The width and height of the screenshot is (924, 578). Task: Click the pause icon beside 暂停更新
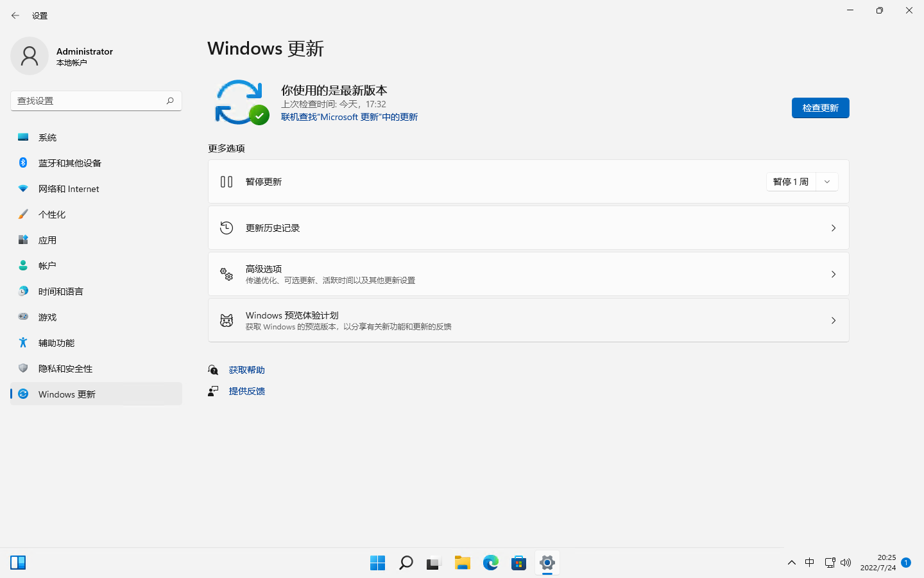[227, 182]
